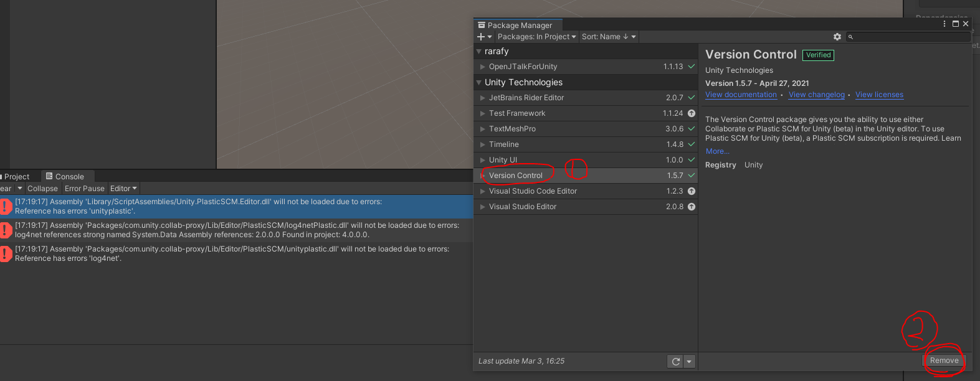Image resolution: width=980 pixels, height=381 pixels.
Task: Open the add package plus menu
Action: tap(484, 37)
